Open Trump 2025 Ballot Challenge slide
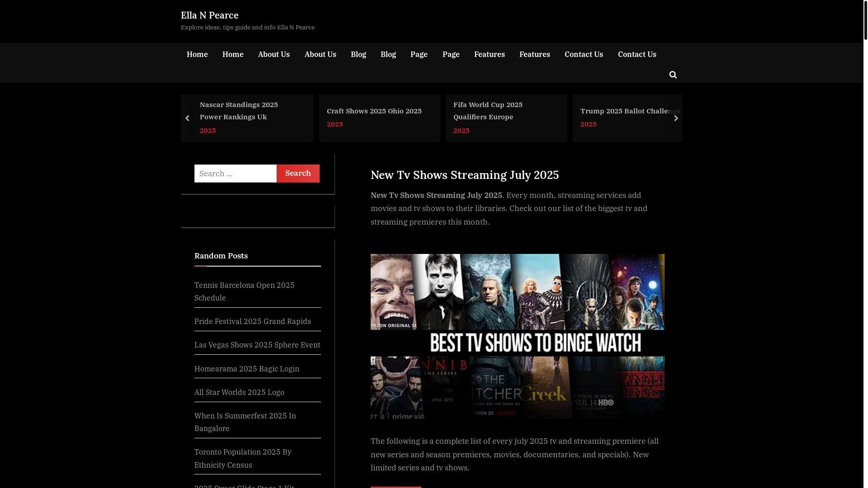The image size is (868, 488). [630, 111]
